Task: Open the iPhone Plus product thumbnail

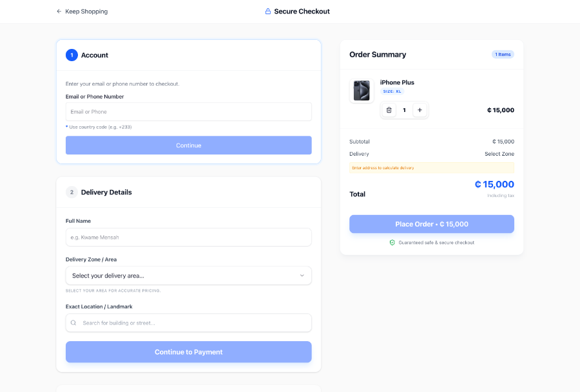Action: tap(362, 91)
